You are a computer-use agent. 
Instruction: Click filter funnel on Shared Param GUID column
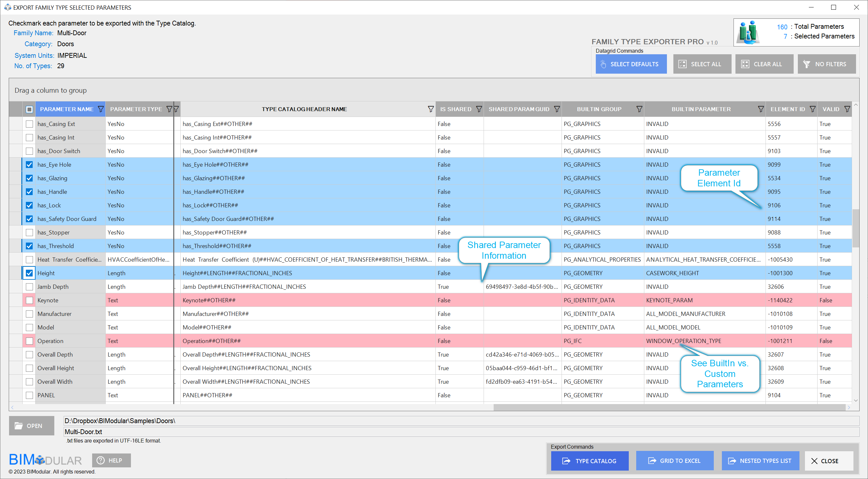tap(557, 109)
